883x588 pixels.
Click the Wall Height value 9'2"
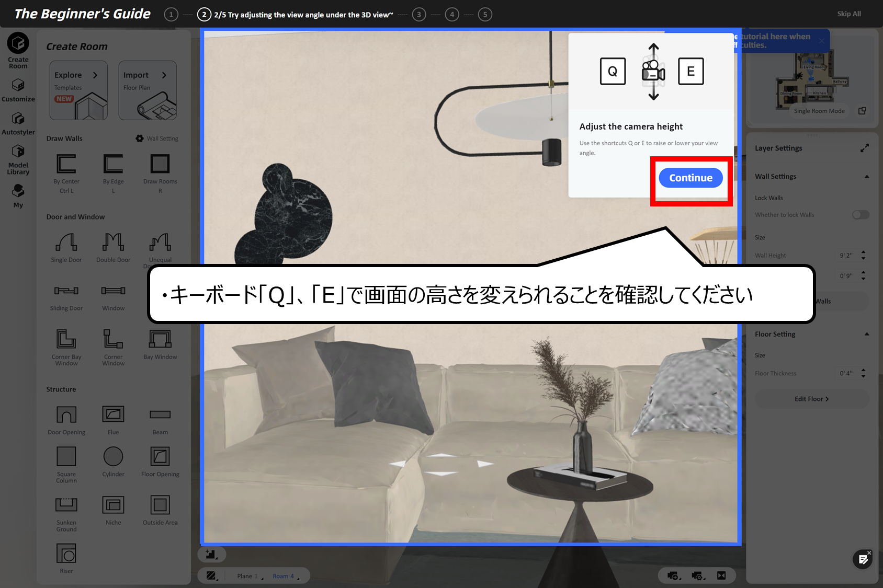[x=846, y=256]
